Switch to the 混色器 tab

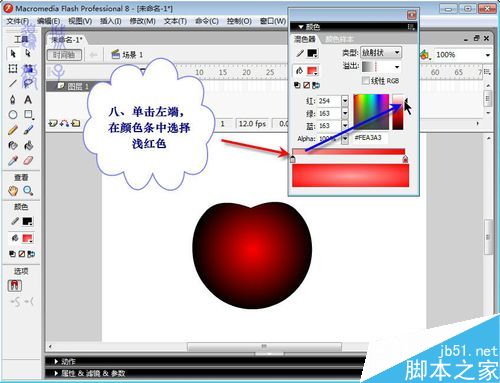tap(304, 39)
